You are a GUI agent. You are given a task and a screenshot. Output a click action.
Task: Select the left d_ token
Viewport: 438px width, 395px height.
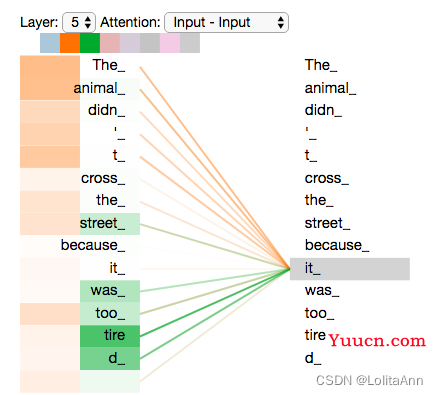pyautogui.click(x=110, y=359)
